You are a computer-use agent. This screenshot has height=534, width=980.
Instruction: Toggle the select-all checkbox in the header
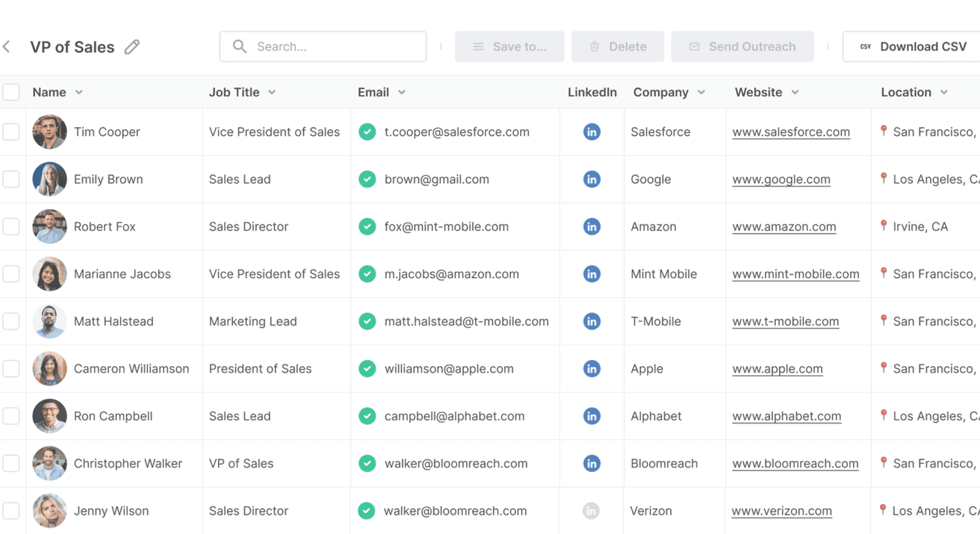click(11, 92)
